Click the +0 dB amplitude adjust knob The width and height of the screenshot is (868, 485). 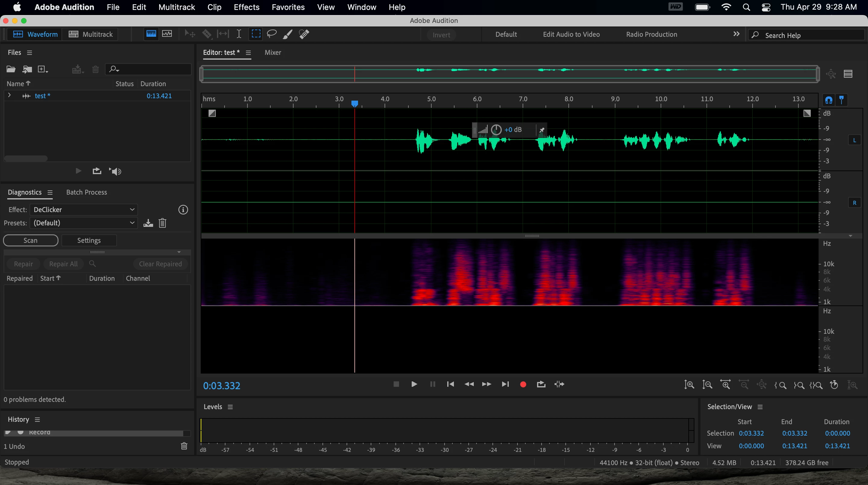(496, 130)
